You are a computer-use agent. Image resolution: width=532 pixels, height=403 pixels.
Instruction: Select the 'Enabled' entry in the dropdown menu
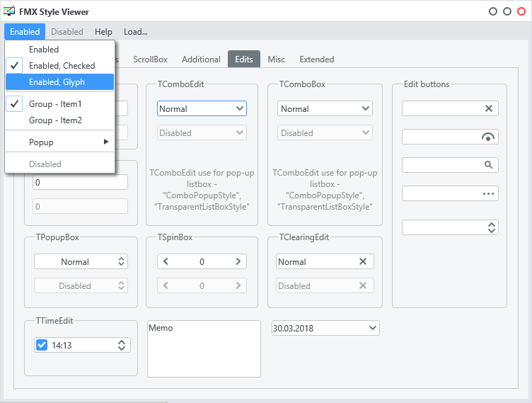tap(59, 50)
